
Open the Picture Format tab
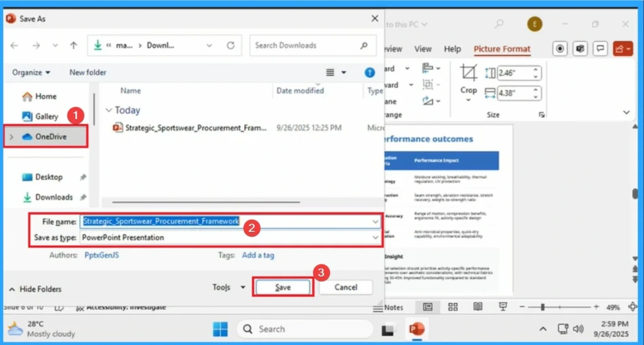pos(502,49)
